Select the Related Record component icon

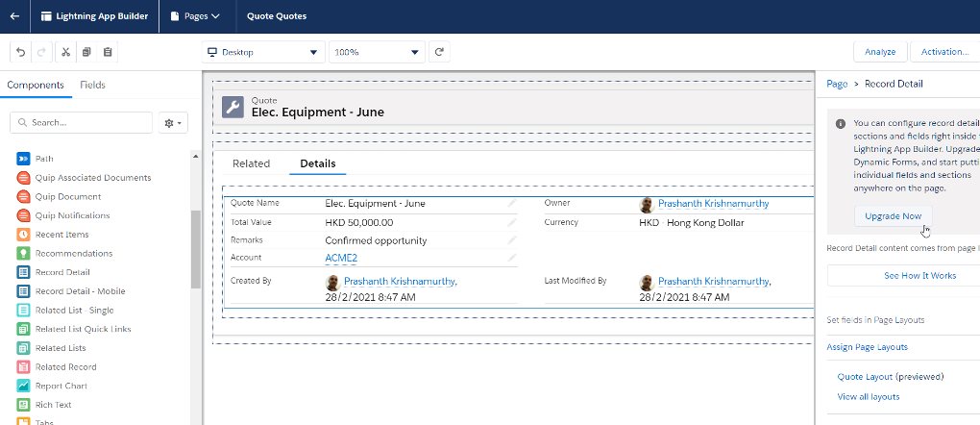coord(23,366)
